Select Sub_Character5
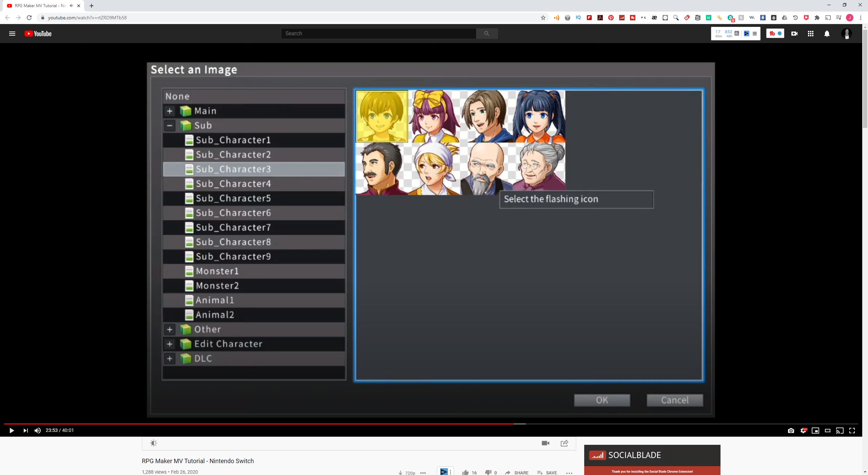Screen dimensions: 868x475 pos(254,198)
